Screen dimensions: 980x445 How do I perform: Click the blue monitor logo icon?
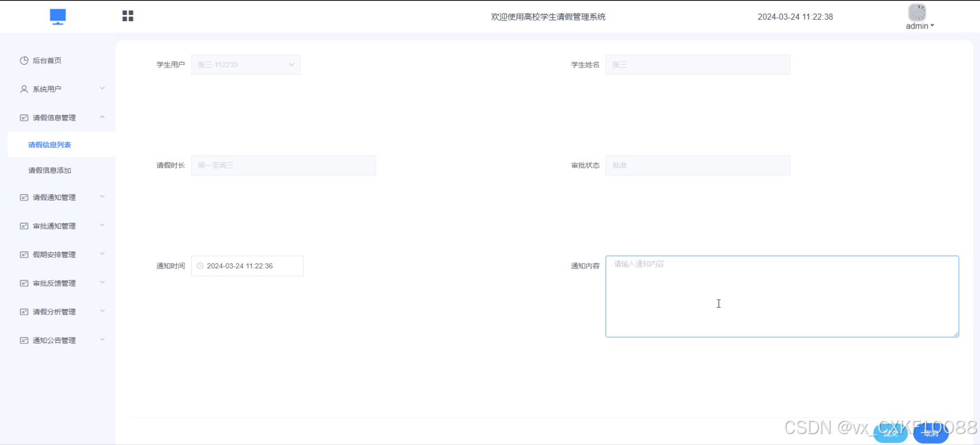58,17
